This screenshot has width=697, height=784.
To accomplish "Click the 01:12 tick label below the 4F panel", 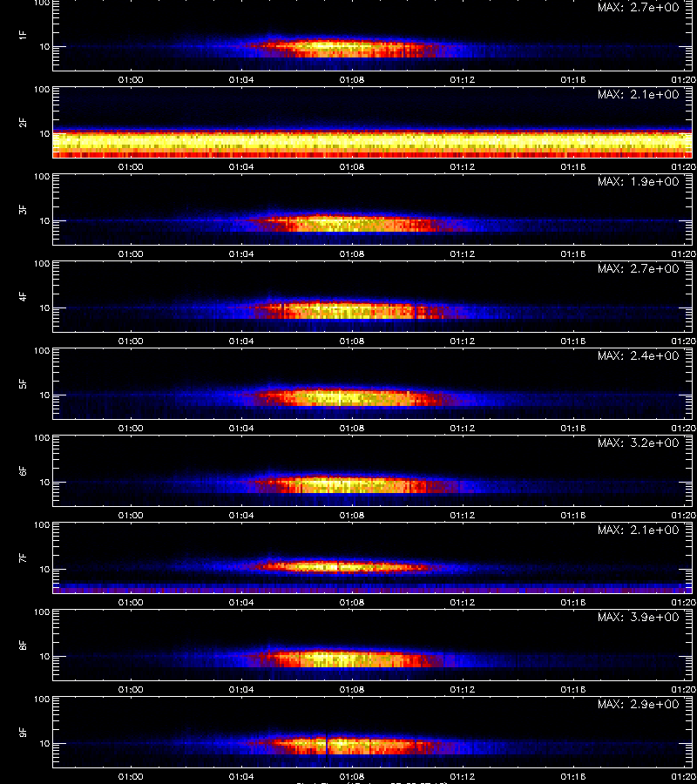I will tap(463, 341).
